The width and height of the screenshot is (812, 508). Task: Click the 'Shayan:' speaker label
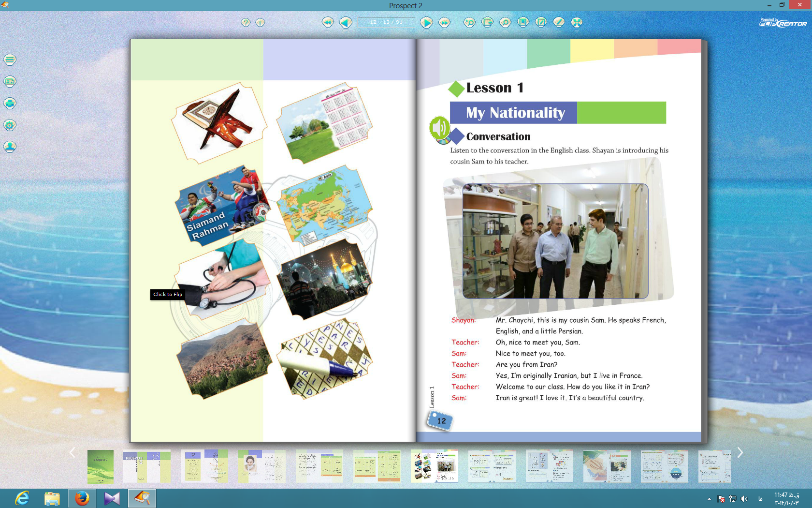[x=464, y=320]
